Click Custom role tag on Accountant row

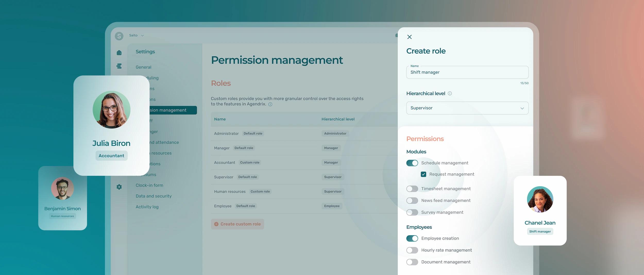[x=250, y=162]
